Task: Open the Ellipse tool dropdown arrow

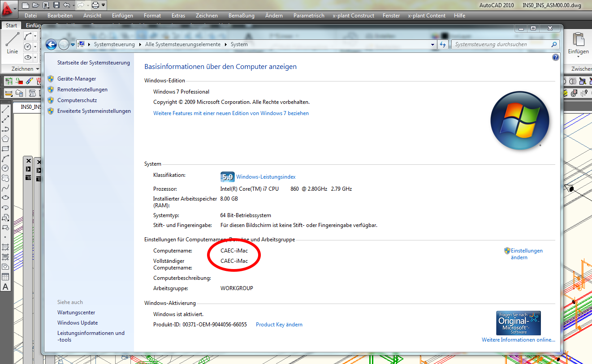Action: [x=35, y=57]
